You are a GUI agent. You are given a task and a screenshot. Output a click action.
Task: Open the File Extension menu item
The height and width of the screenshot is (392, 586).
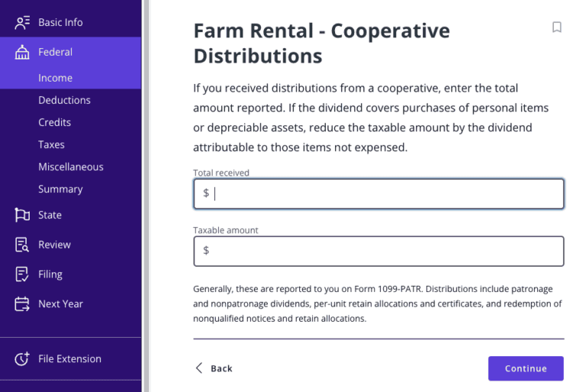coord(69,358)
